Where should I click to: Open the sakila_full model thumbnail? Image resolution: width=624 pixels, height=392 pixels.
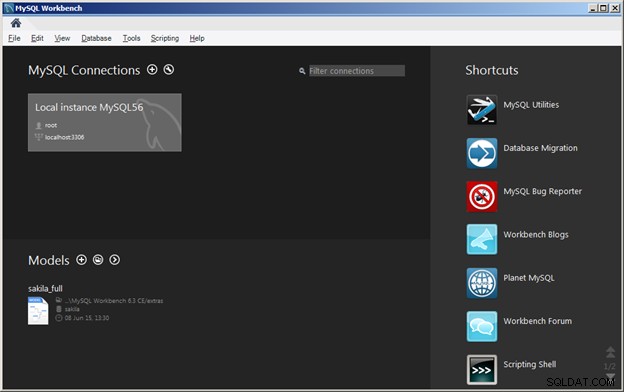click(38, 311)
